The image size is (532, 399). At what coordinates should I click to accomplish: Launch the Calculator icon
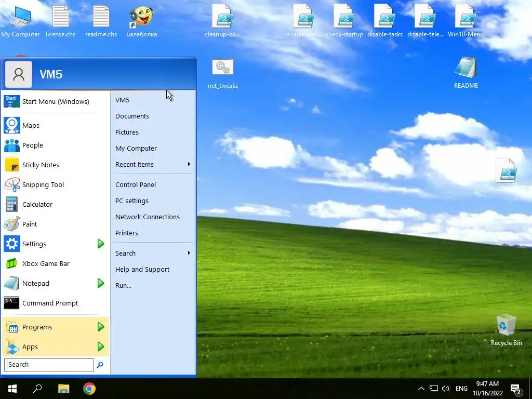tap(12, 204)
